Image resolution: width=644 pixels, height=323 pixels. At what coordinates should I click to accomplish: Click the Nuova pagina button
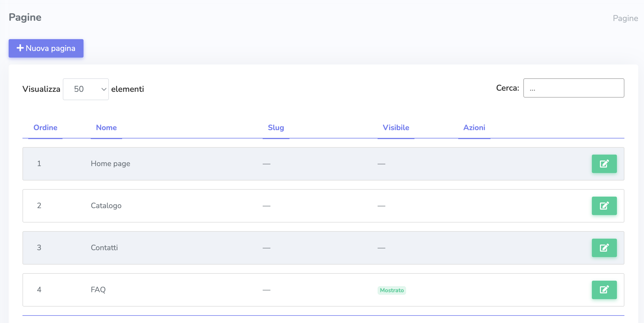[46, 48]
